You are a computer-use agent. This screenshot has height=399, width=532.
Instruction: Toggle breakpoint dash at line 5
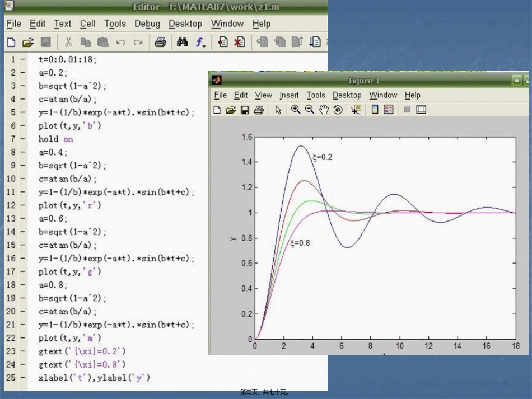click(x=22, y=112)
